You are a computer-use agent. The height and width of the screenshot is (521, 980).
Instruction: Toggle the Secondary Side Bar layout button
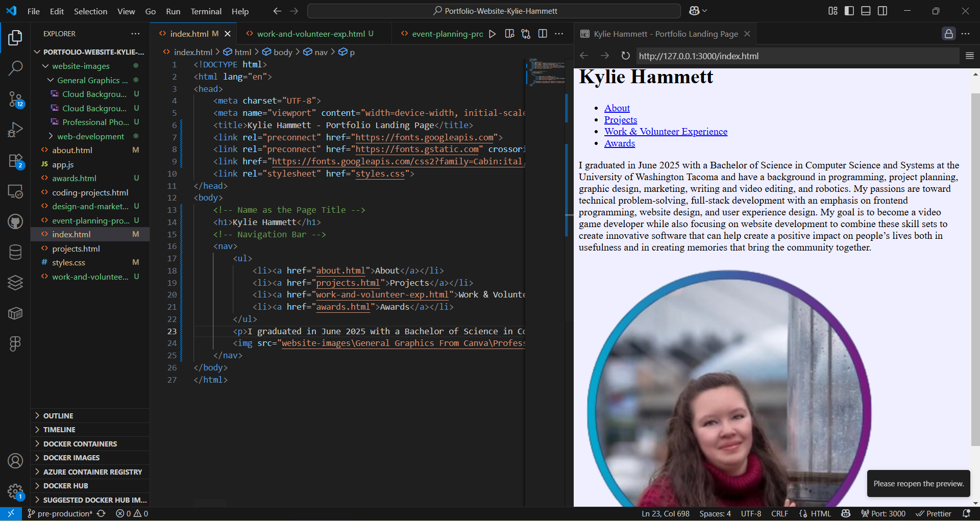tap(883, 11)
